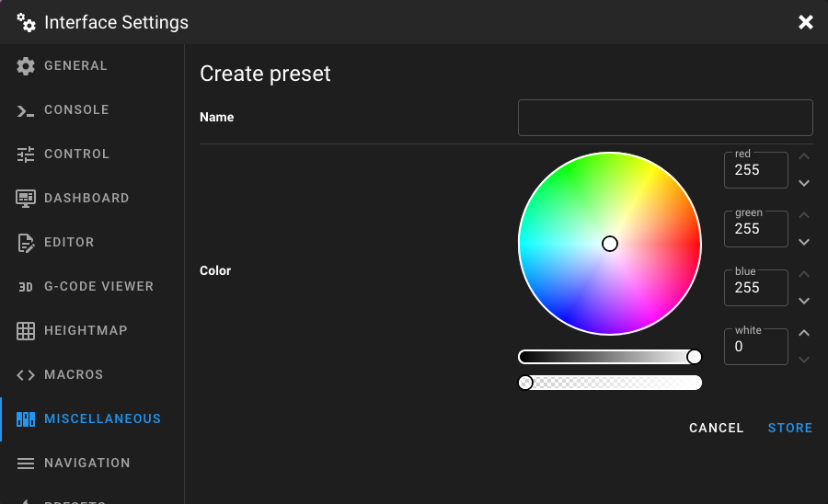828x504 pixels.
Task: Click the Interface Settings gears icon
Action: coord(26,23)
